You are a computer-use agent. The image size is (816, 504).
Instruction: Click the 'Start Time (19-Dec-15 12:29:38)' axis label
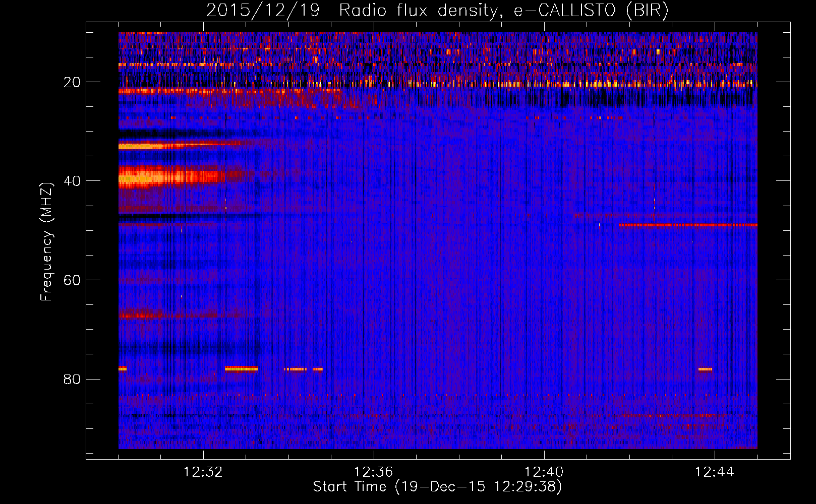(437, 487)
